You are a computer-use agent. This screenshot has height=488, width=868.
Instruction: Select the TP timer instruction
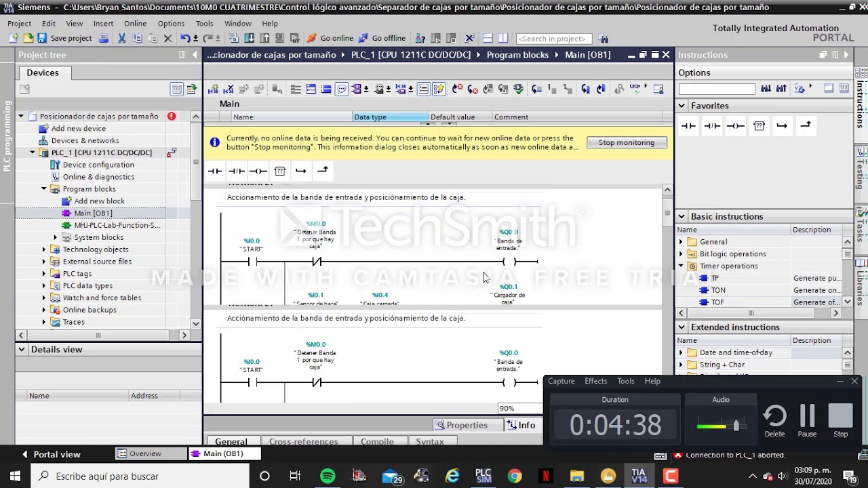[x=715, y=278]
